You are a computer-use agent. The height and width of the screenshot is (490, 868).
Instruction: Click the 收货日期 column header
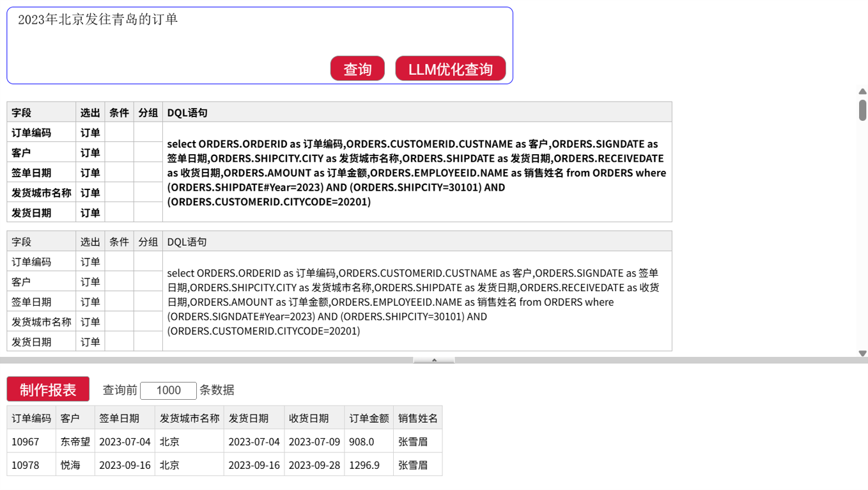309,418
